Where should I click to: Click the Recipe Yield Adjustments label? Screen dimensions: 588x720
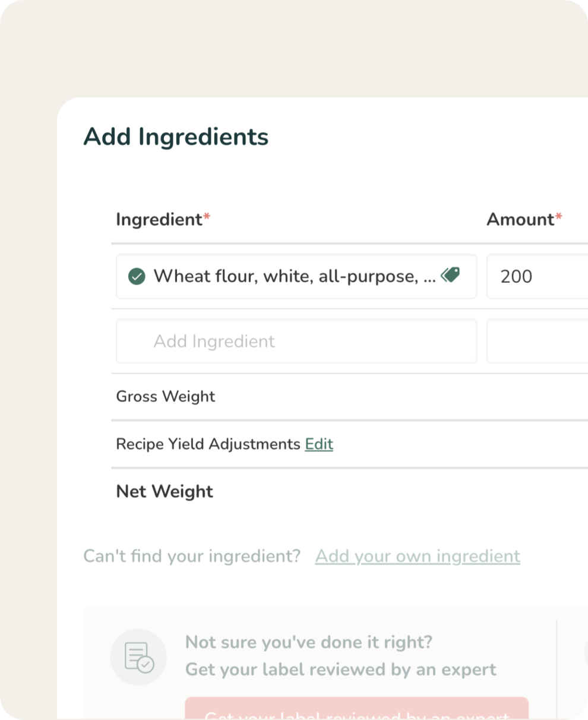pos(208,444)
